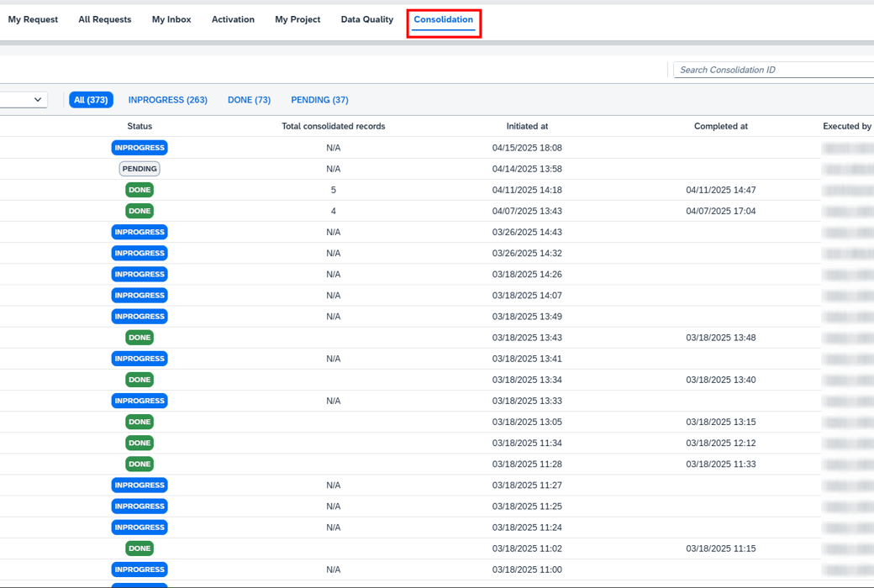The height and width of the screenshot is (588, 874).
Task: Click DONE badge for 04/11/2025 14:18 row
Action: click(x=140, y=190)
